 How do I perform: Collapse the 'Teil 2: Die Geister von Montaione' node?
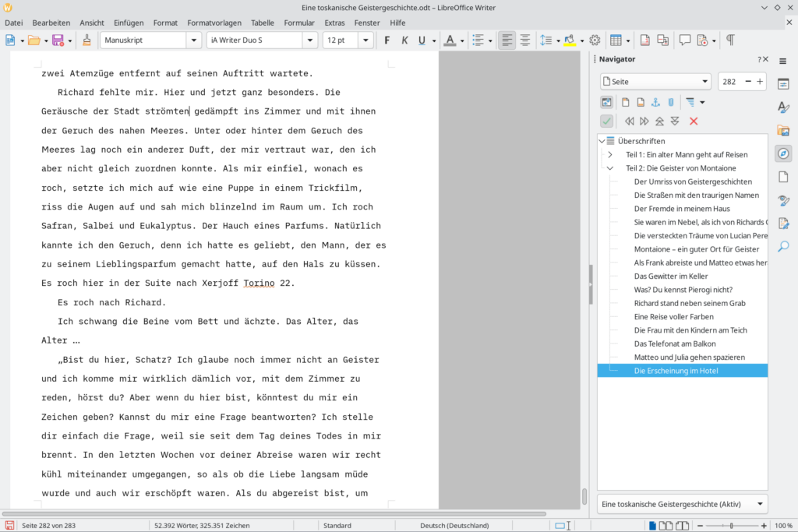pyautogui.click(x=610, y=168)
